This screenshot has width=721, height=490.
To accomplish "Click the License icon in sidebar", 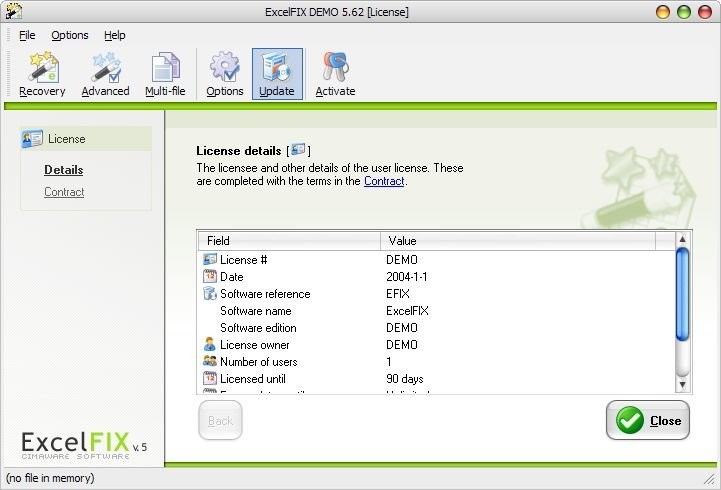I will click(x=32, y=139).
